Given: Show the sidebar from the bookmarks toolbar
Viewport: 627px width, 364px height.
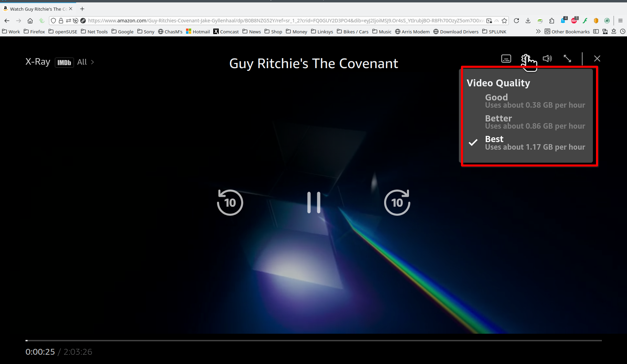Looking at the screenshot, I should (596, 32).
